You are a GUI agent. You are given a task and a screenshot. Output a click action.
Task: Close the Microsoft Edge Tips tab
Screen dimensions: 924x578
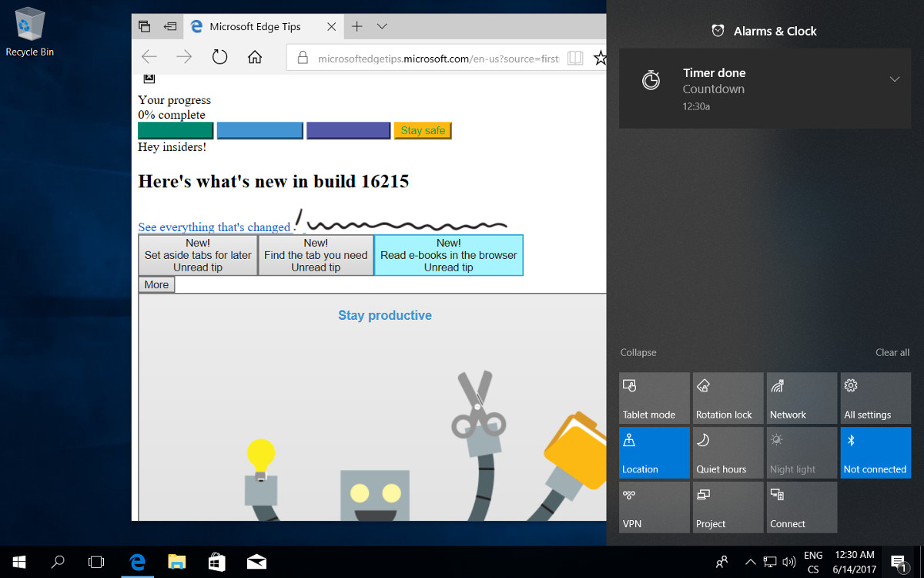[331, 26]
